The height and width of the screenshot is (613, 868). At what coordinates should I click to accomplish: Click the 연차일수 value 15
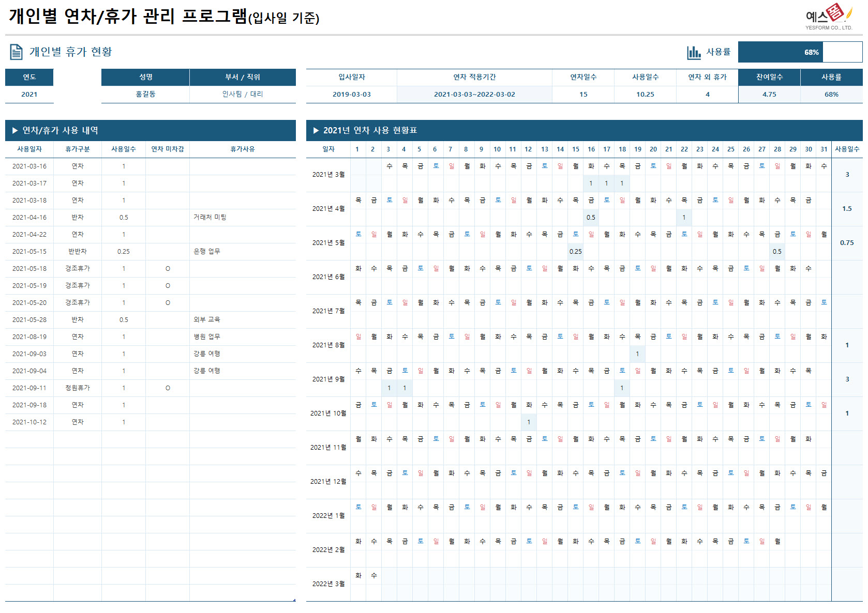click(583, 95)
